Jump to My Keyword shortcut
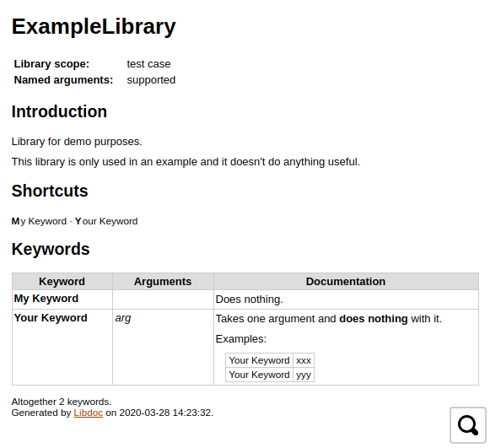This screenshot has height=448, width=490. pos(39,221)
